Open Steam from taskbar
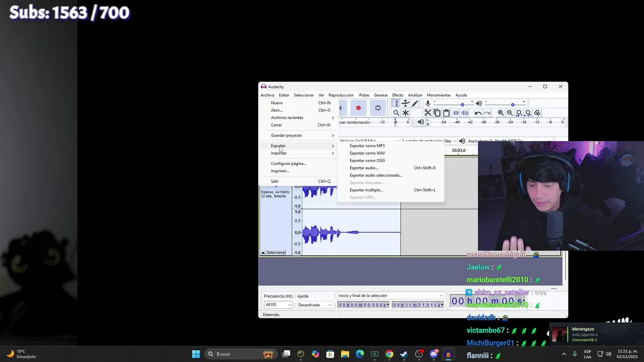644x362 pixels. 404,354
